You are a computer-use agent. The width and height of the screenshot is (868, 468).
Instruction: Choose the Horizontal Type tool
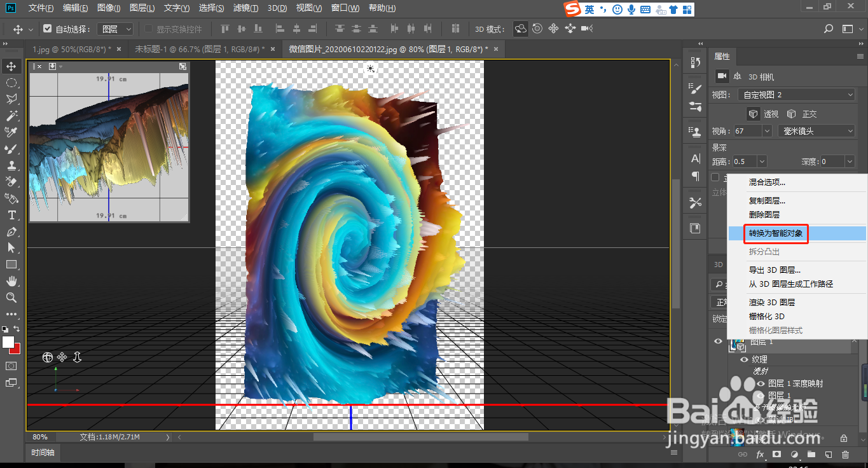[x=11, y=215]
